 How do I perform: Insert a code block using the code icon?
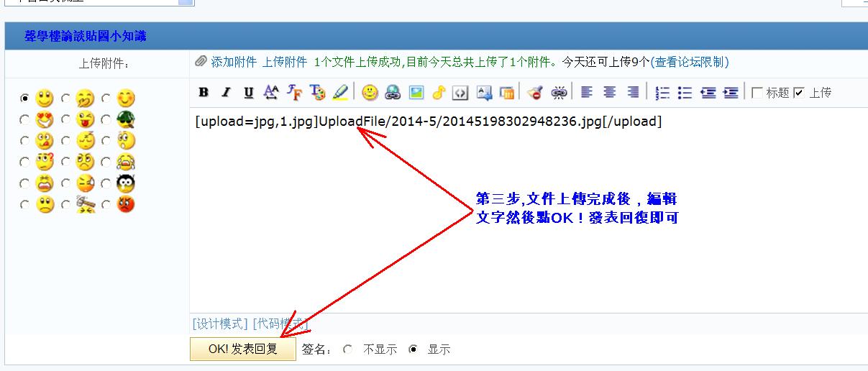pos(461,92)
